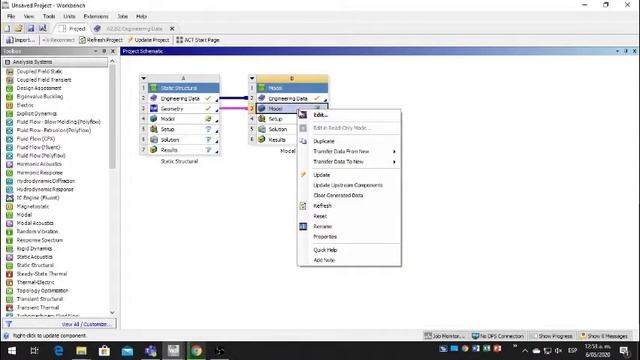
Task: Choose Reset in the context menu
Action: (349, 216)
